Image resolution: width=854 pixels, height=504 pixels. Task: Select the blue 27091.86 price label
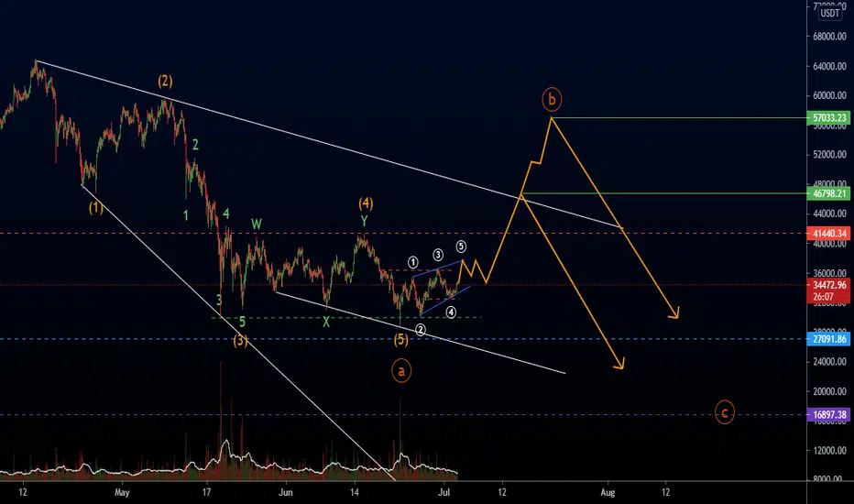click(829, 339)
